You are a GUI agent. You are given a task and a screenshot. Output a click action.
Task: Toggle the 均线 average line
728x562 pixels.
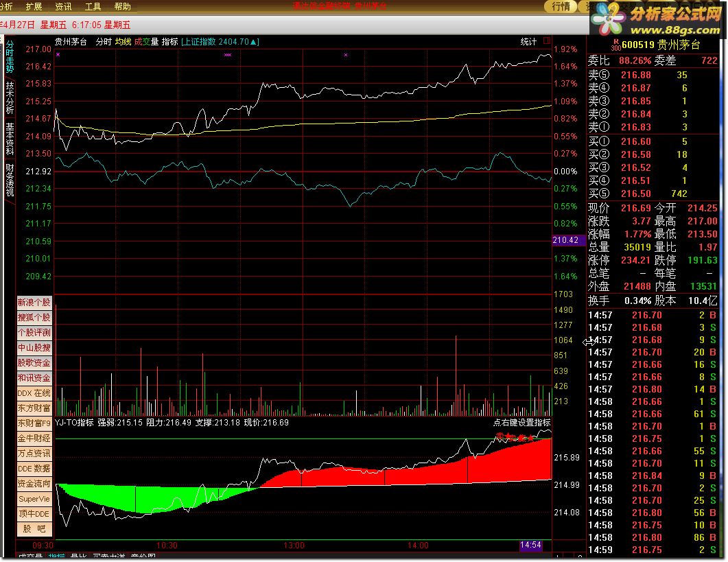[x=123, y=42]
